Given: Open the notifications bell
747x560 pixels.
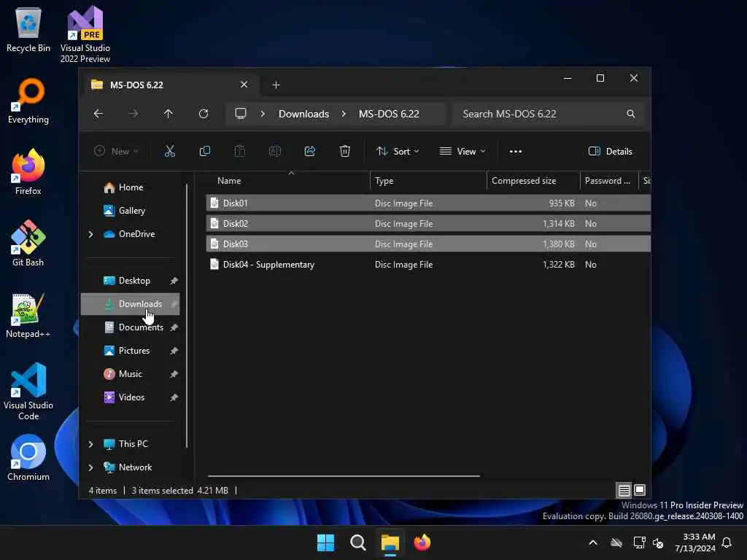Looking at the screenshot, I should 727,542.
